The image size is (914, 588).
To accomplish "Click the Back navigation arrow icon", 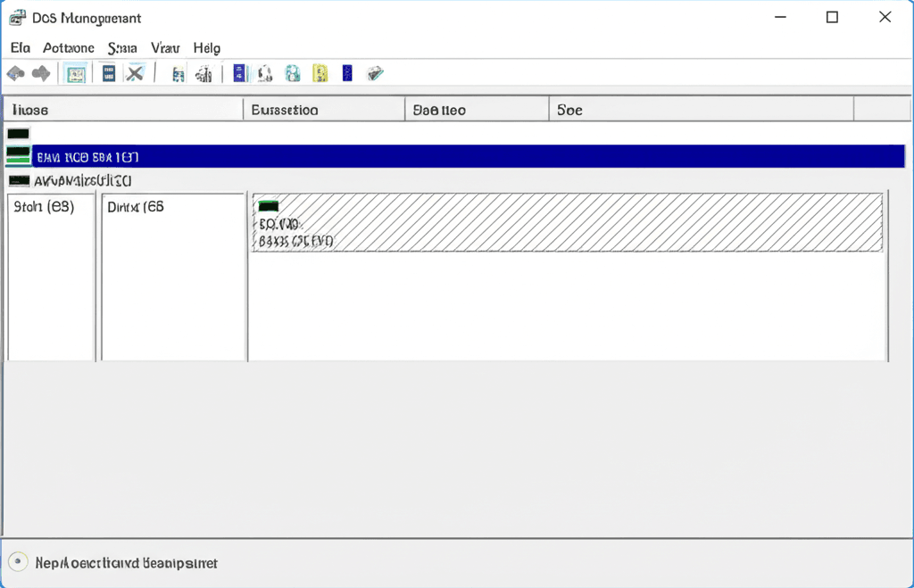I will (15, 72).
